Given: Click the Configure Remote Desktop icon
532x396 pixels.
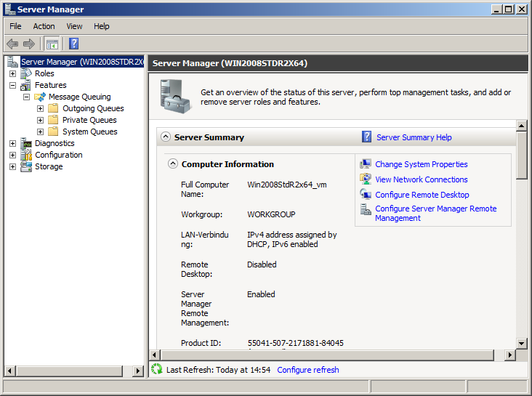Looking at the screenshot, I should 366,194.
